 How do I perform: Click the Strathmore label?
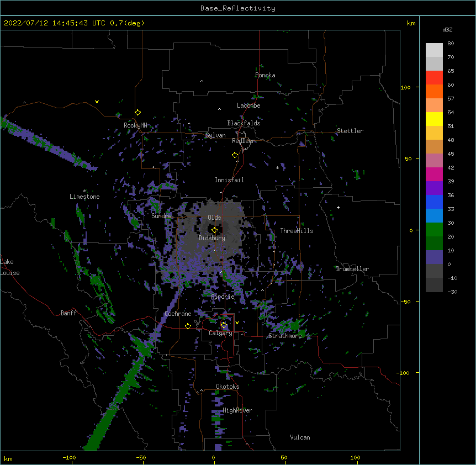285,336
